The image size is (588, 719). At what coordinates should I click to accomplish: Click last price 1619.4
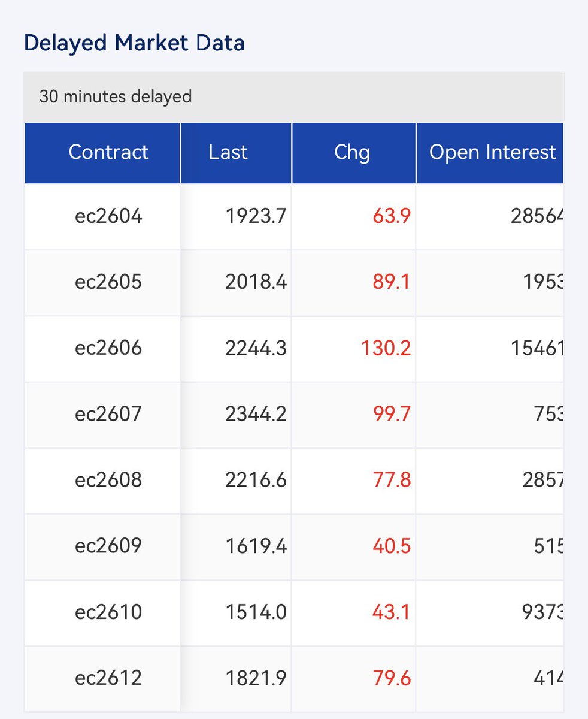[256, 546]
